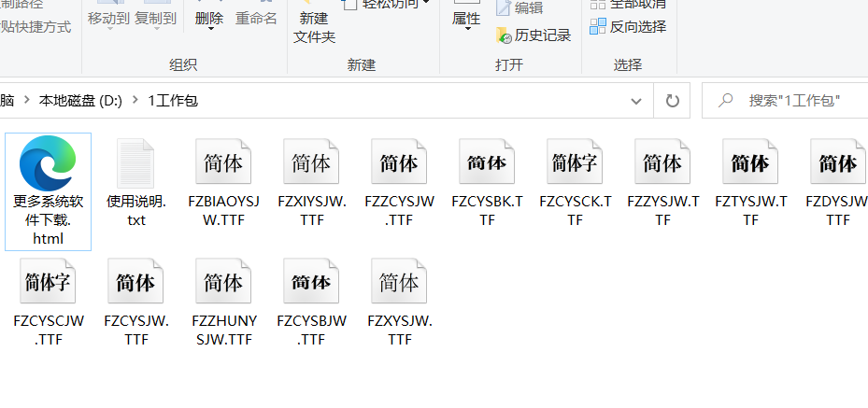868x408 pixels.
Task: Click 反向选择 to invert selection
Action: pyautogui.click(x=628, y=27)
